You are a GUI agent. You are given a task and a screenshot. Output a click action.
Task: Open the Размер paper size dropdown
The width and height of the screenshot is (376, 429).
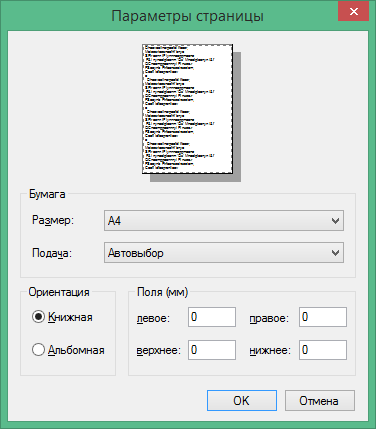(224, 220)
